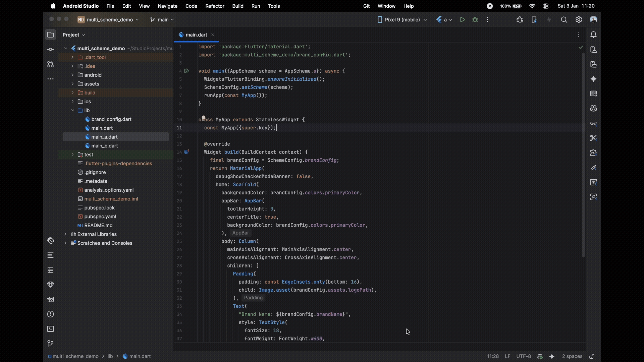Click the LF line separator widget
Screen dimensions: 644x362
(507, 356)
